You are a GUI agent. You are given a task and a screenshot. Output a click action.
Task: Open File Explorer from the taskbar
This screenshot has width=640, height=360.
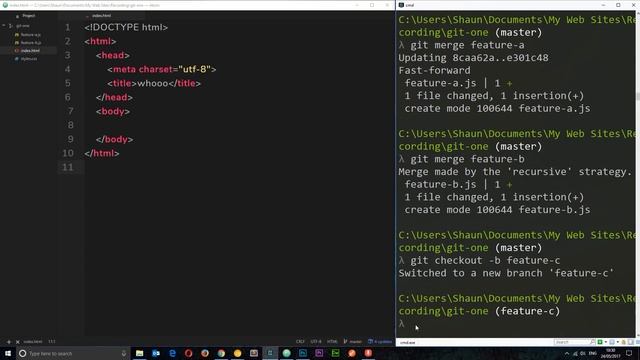(x=139, y=353)
